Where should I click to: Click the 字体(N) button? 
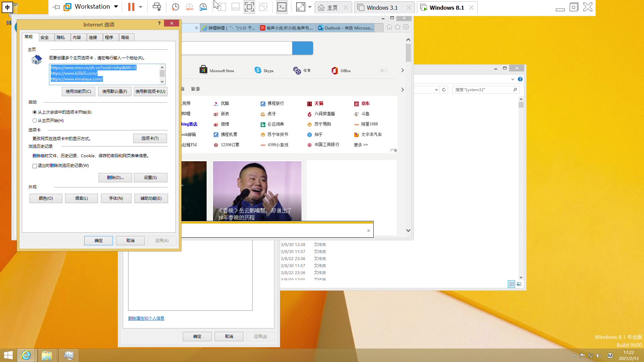pyautogui.click(x=116, y=198)
